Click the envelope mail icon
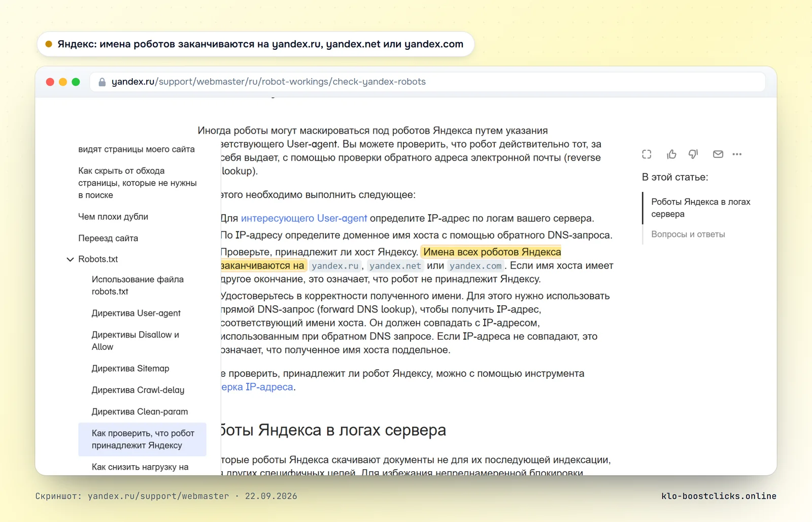The height and width of the screenshot is (522, 812). [x=718, y=154]
